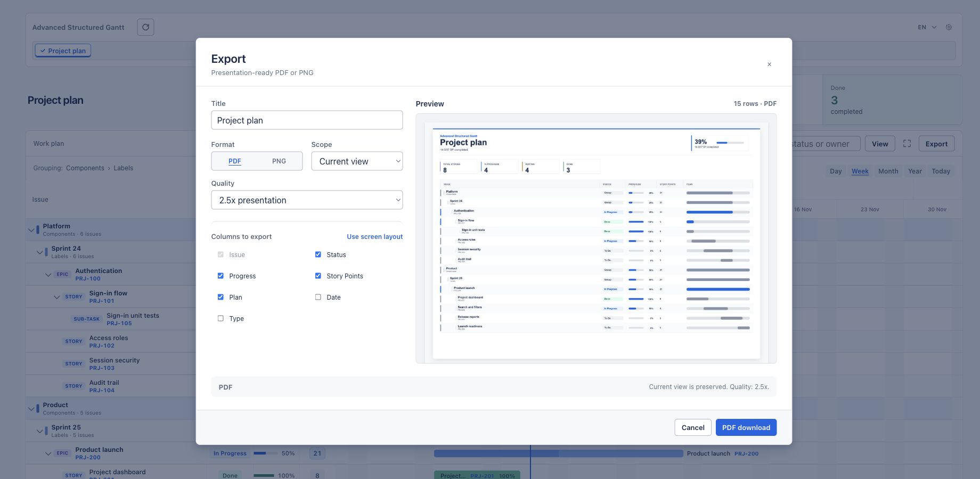The image size is (980, 479).
Task: Collapse the Authentication epic
Action: coord(48,275)
